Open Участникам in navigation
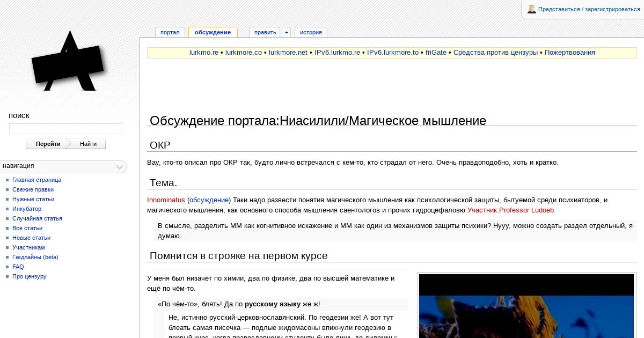The height and width of the screenshot is (338, 644). pyautogui.click(x=28, y=247)
